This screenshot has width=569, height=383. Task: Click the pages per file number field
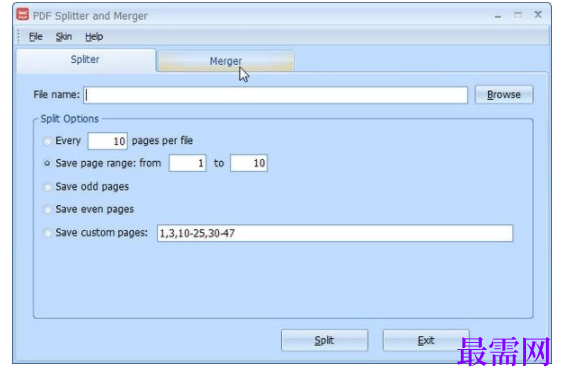107,141
